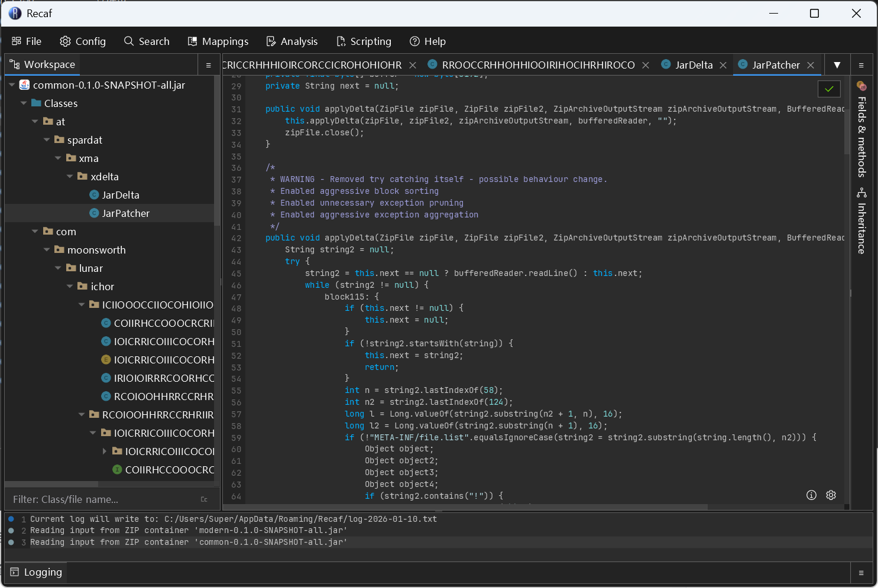878x588 pixels.
Task: Switch to the JarDelta editor tab
Action: (x=693, y=65)
